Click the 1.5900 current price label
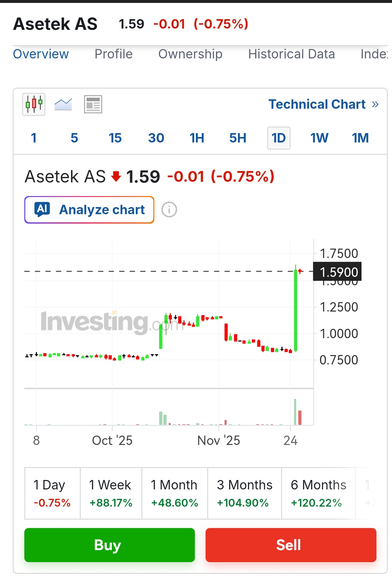392x579 pixels. [x=339, y=272]
